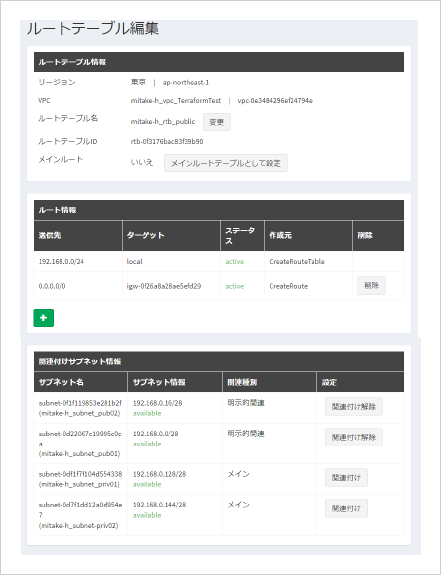Delete the 0.0.0.0/0 route with 削除
441x575 pixels.
tap(371, 285)
